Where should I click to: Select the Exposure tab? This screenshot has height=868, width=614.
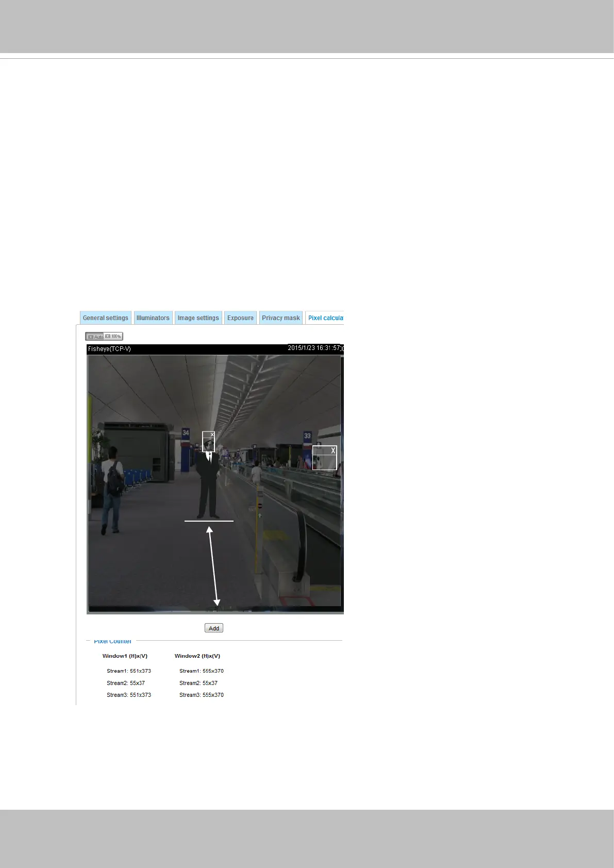click(x=240, y=318)
